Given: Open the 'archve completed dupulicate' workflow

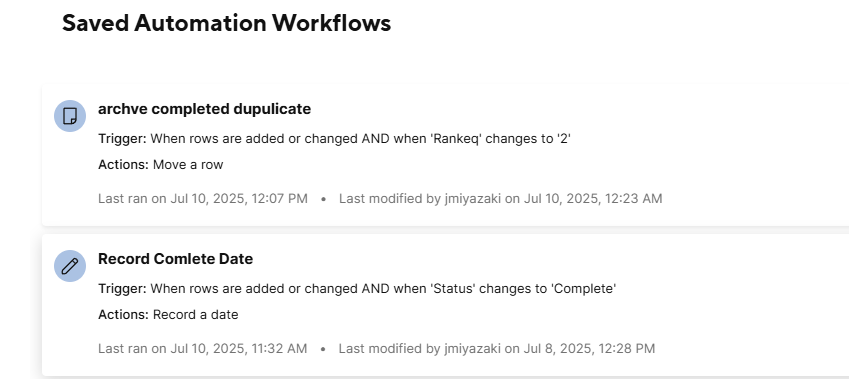Looking at the screenshot, I should click(204, 109).
